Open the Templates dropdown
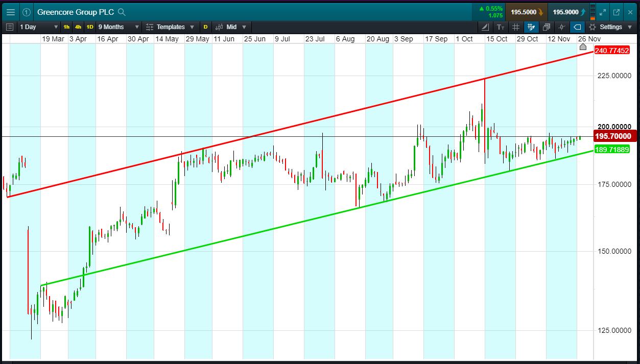Image resolution: width=640 pixels, height=364 pixels. coord(170,27)
